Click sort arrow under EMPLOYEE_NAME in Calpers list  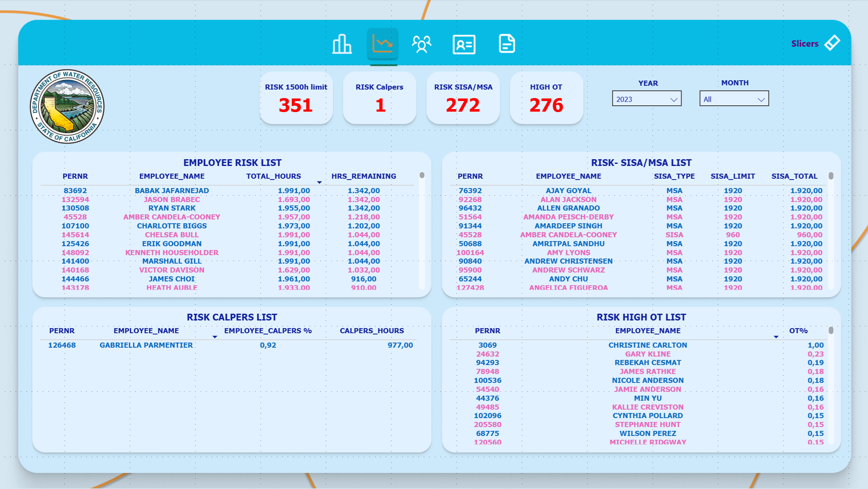coord(215,337)
